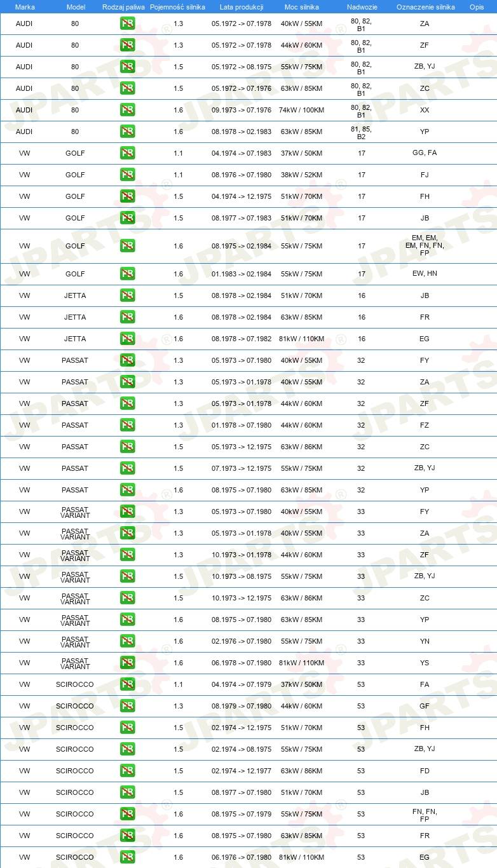
Task: Click the fuel icon in the Golf GG, FA row
Action: pyautogui.click(x=127, y=153)
